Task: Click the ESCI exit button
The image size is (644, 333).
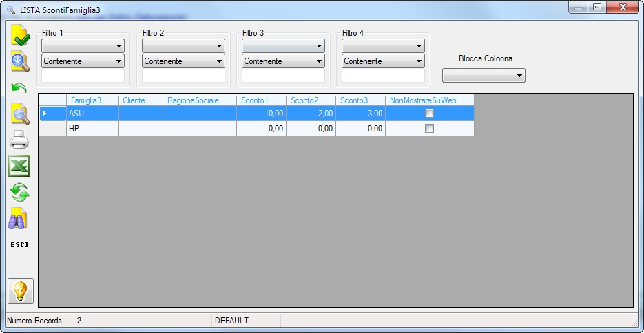Action: (x=20, y=245)
